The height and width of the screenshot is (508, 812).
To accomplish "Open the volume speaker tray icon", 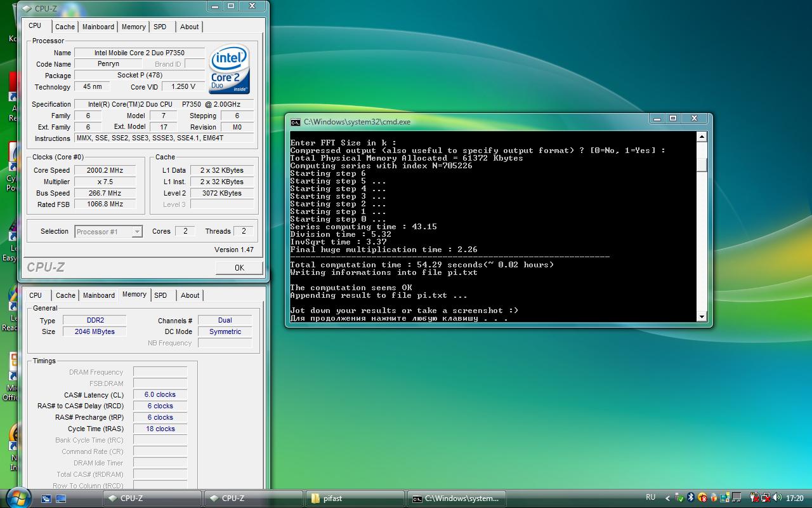I will click(x=777, y=498).
